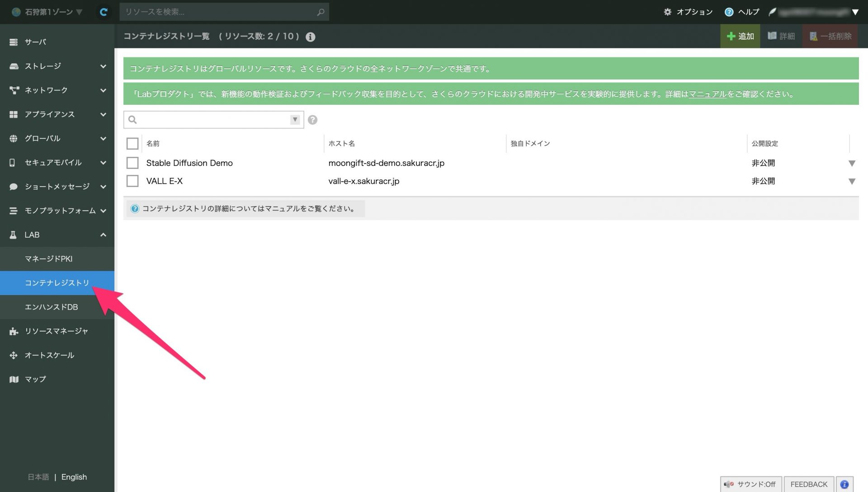Open the VALL E-X row action dropdown
Screen dimensions: 868x492
tap(852, 182)
